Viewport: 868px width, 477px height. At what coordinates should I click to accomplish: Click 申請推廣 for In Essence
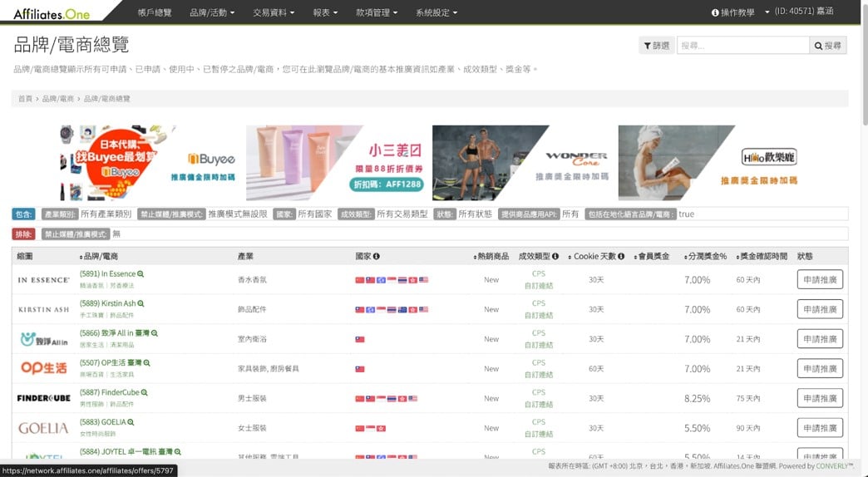(820, 280)
